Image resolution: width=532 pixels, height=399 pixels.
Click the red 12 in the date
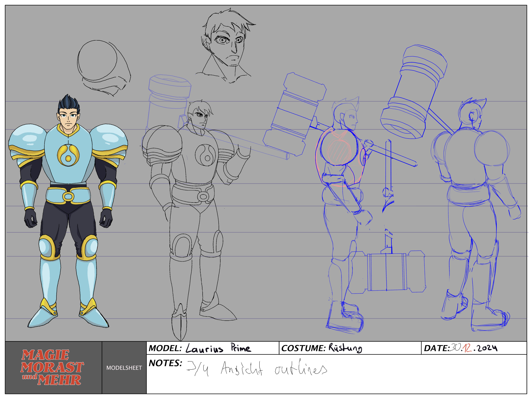[467, 348]
